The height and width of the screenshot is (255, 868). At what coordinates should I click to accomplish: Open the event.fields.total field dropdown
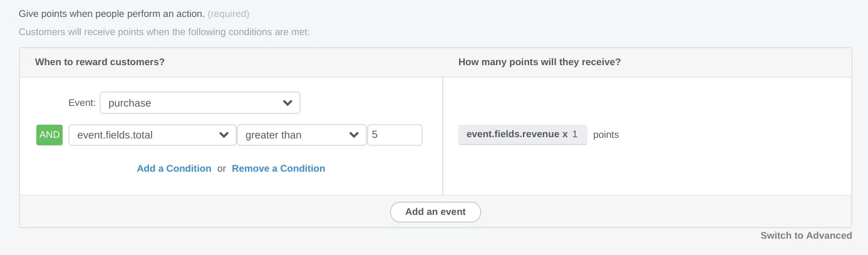coord(152,135)
